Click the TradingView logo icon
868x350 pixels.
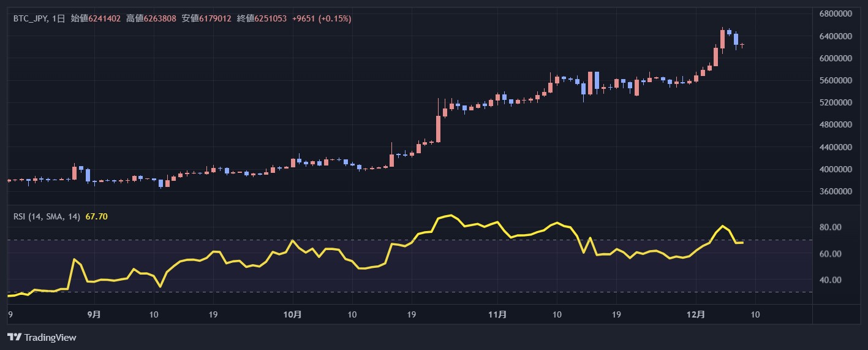pos(14,337)
